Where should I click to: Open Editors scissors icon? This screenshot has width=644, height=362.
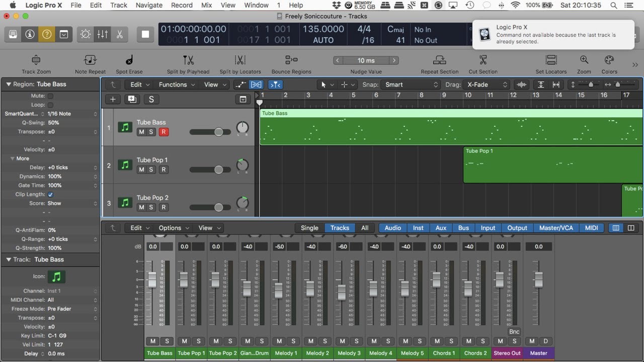[x=120, y=34]
